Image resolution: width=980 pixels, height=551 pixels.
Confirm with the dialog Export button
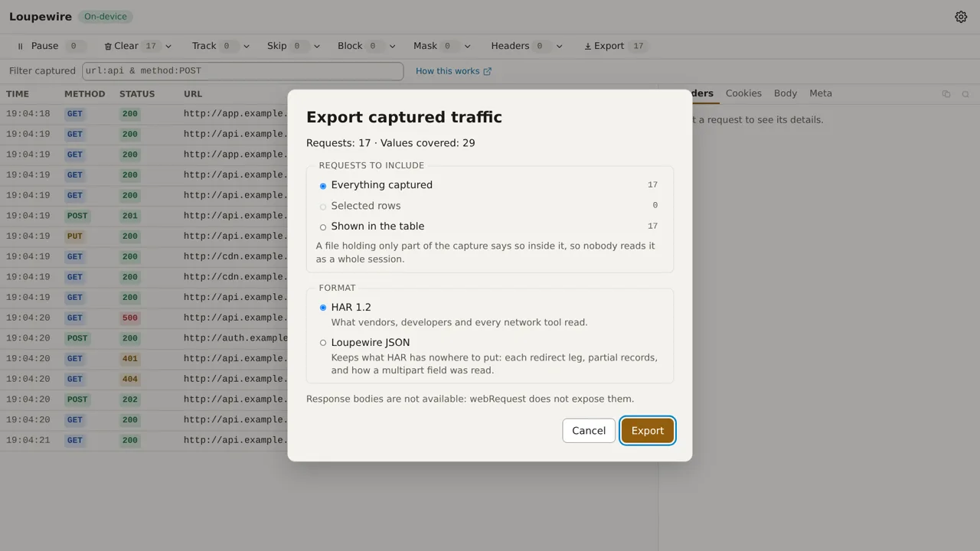[x=648, y=431]
